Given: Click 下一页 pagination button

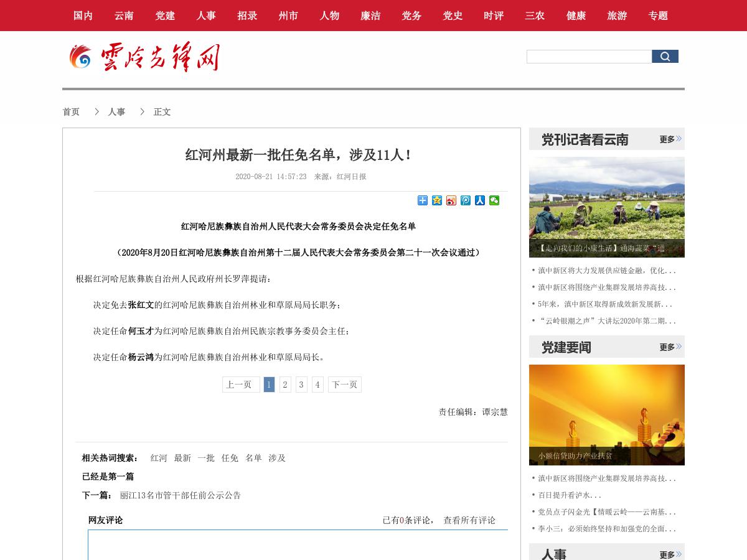Looking at the screenshot, I should click(344, 384).
